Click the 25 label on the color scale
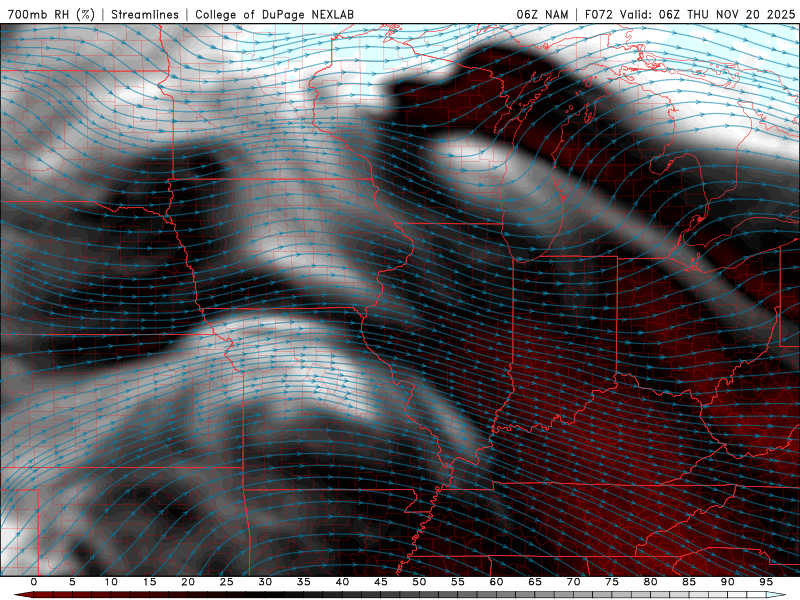The width and height of the screenshot is (800, 600). pyautogui.click(x=227, y=582)
